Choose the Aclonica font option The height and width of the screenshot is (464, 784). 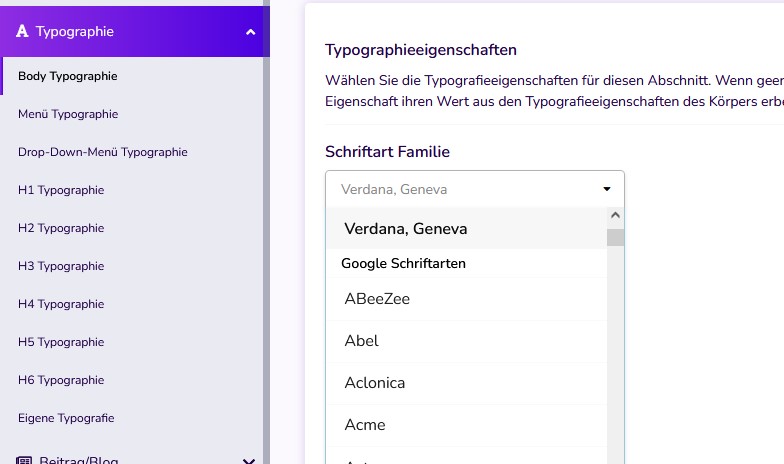point(466,383)
